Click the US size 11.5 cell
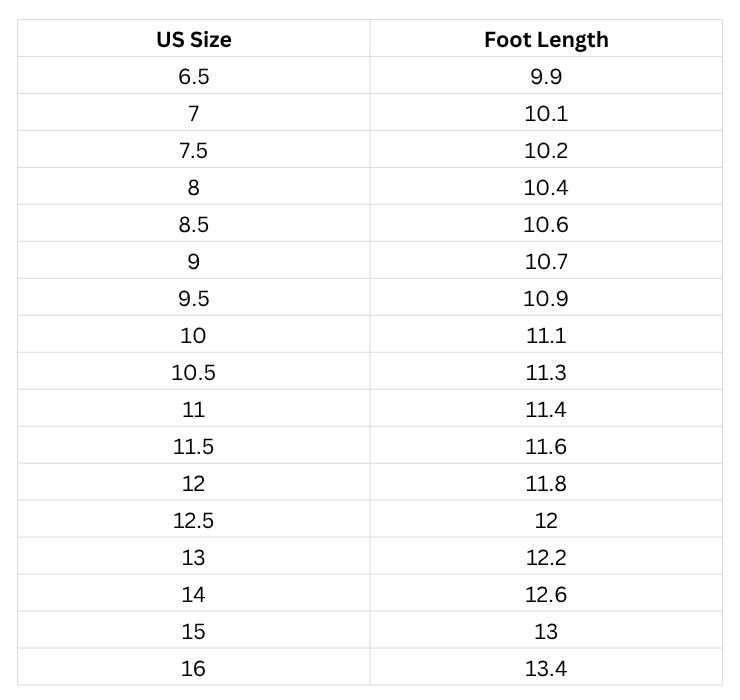The image size is (740, 700). point(193,446)
